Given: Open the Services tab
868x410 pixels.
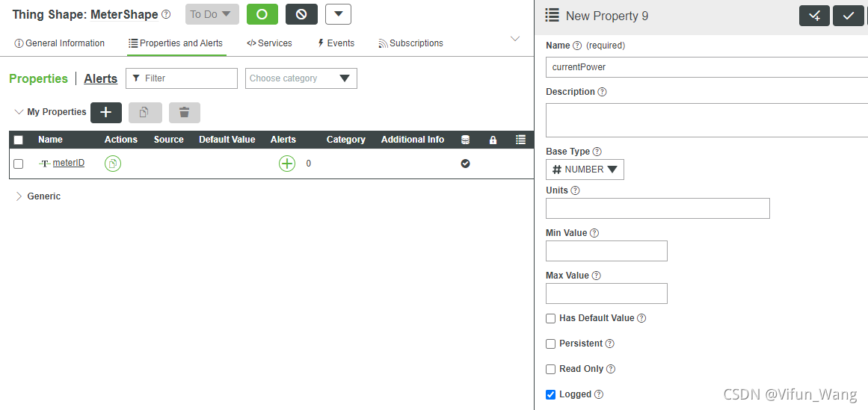Looking at the screenshot, I should (269, 43).
